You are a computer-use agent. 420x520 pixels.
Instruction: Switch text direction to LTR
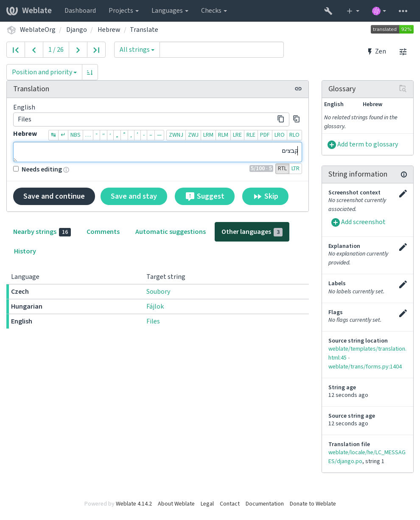(x=296, y=169)
